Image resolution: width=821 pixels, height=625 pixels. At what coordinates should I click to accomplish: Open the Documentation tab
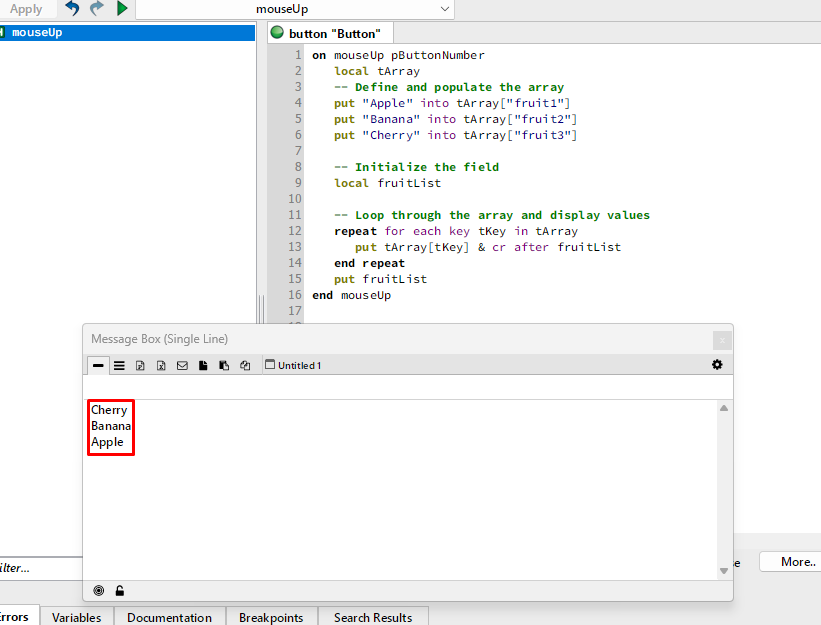click(x=169, y=617)
